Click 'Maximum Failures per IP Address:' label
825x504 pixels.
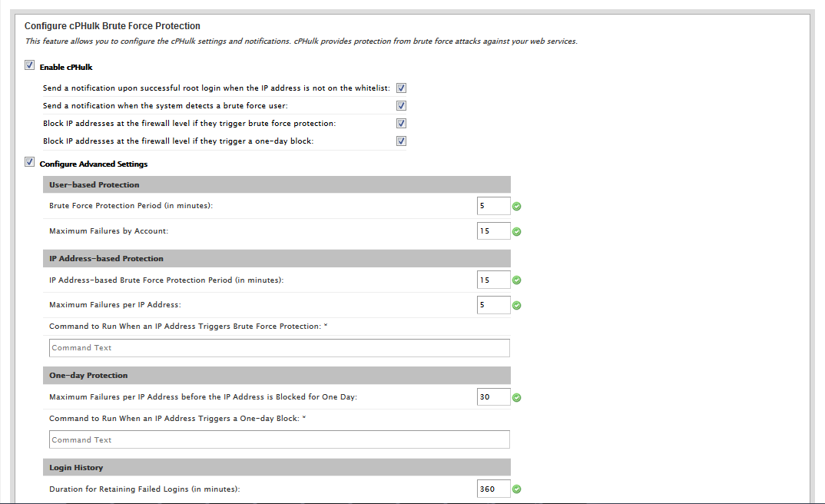tap(114, 304)
